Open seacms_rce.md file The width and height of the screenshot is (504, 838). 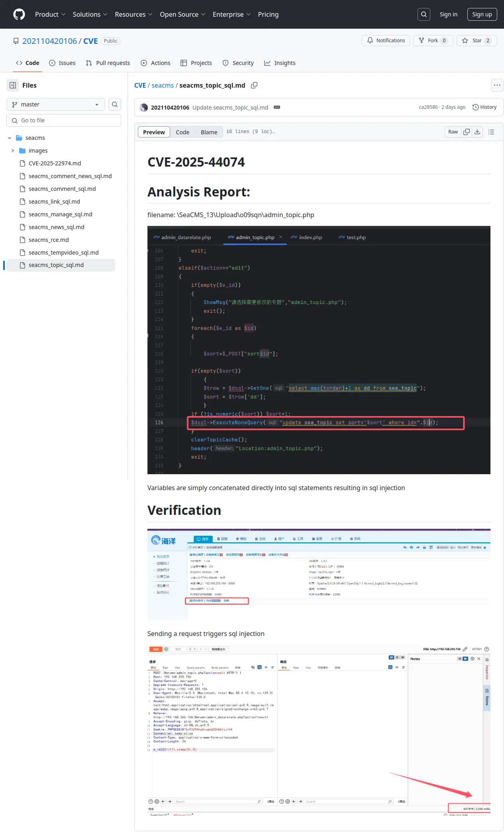point(49,240)
